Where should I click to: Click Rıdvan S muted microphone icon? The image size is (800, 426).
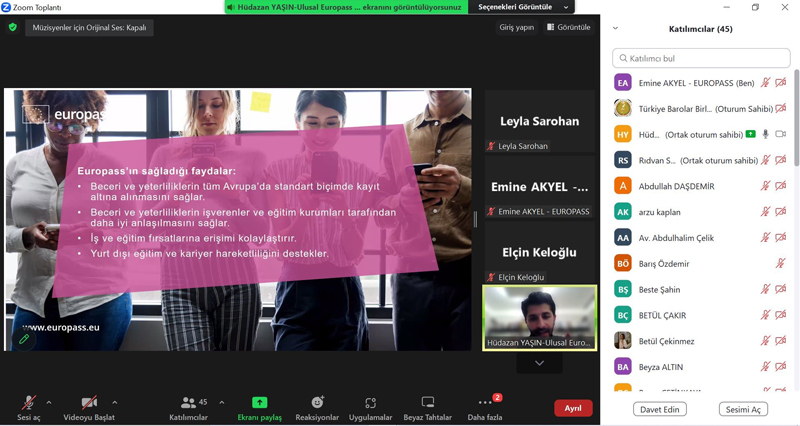pos(765,160)
